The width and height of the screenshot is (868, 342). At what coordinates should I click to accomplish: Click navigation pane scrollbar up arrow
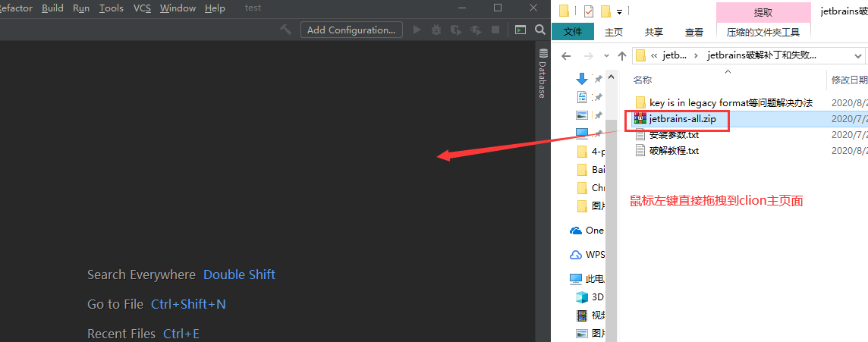pos(611,75)
